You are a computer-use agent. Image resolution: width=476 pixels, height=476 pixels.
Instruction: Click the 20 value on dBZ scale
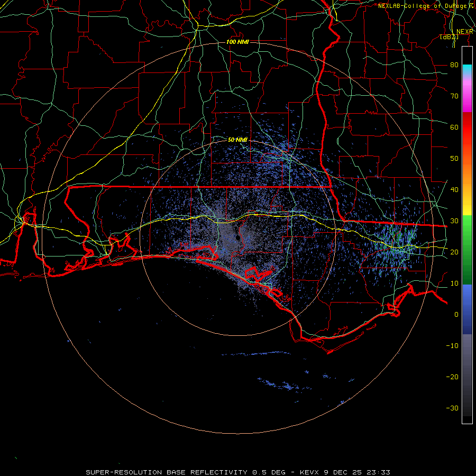454,252
